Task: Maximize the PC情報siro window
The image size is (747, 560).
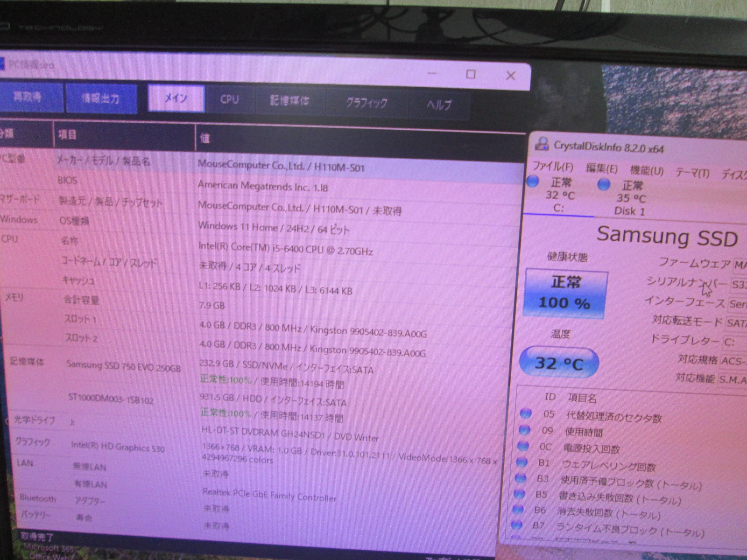Action: click(x=471, y=74)
